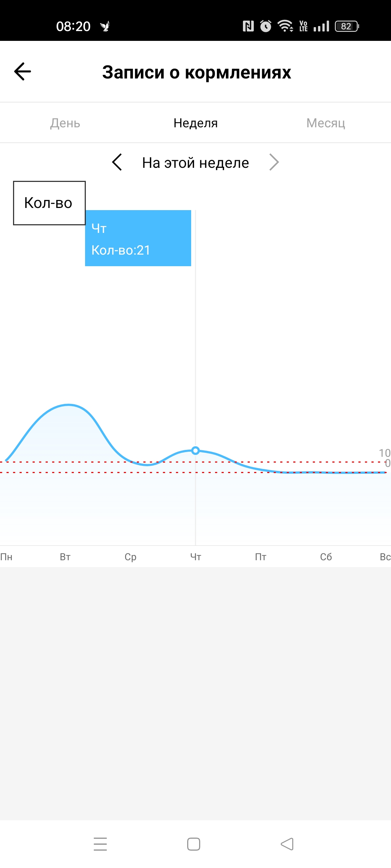Screen dimensions: 391x868
Task: Tap the Пт label on chart axis
Action: pos(261,557)
